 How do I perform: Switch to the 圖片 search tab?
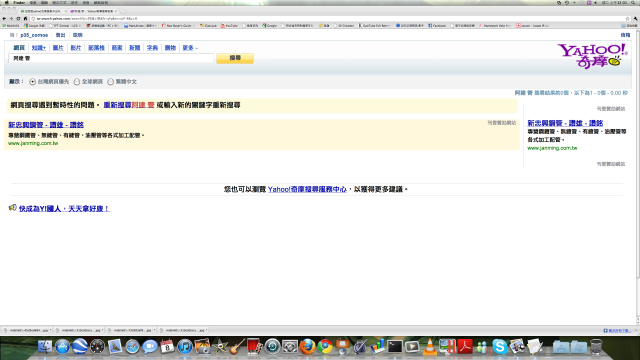click(58, 48)
